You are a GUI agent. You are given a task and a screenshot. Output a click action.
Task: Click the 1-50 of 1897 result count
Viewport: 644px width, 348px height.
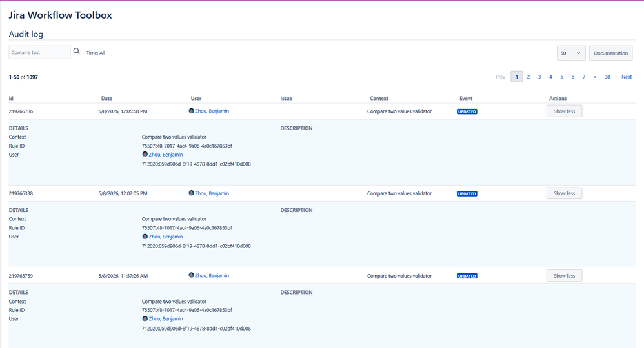23,77
